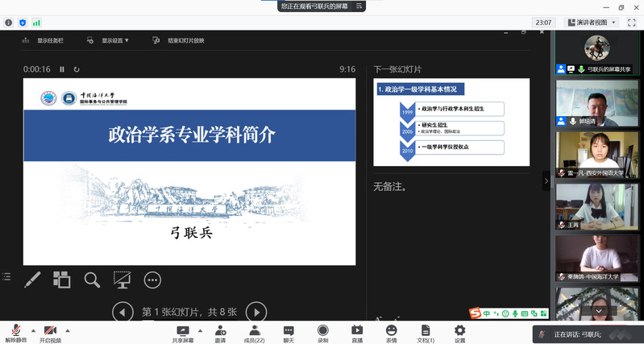Open the 成员(22) participants panel
The width and height of the screenshot is (644, 344).
click(x=254, y=333)
